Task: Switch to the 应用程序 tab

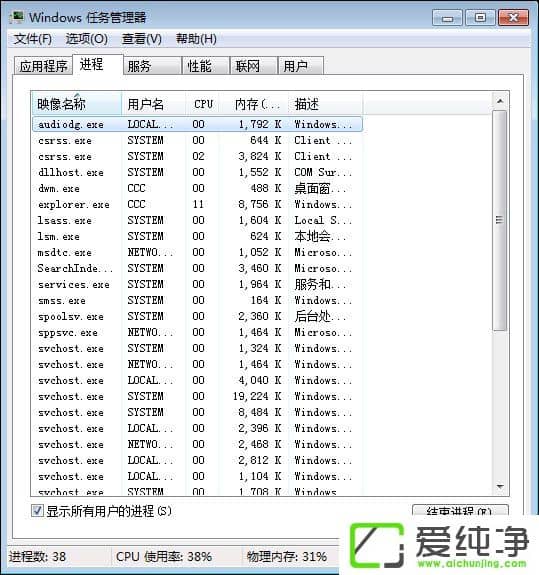Action: point(43,66)
